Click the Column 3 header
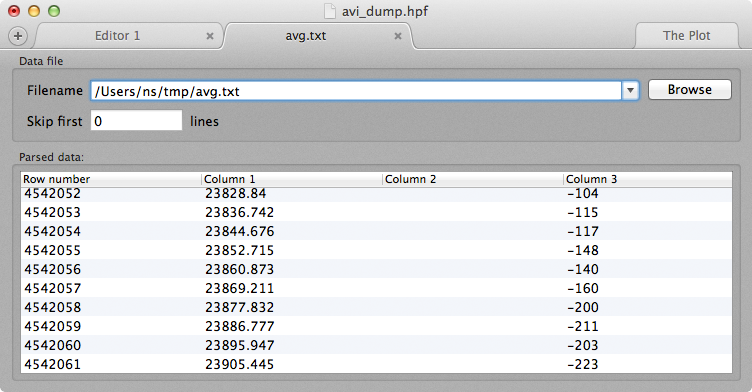Screen dimensions: 752x392 (648, 179)
